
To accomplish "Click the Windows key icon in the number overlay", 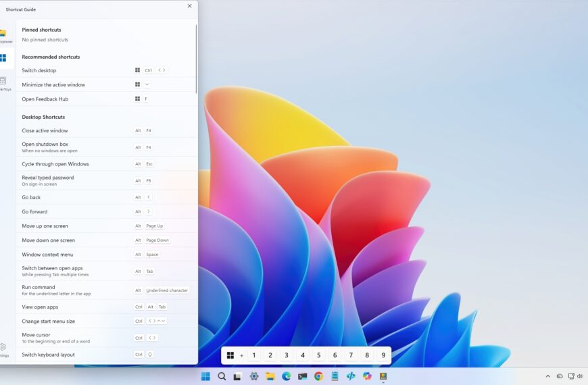I will coord(230,355).
